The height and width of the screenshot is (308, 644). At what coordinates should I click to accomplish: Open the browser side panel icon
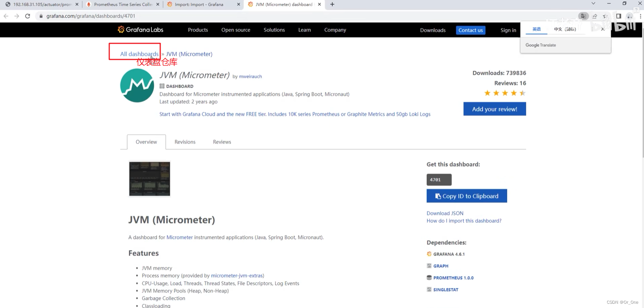click(619, 16)
